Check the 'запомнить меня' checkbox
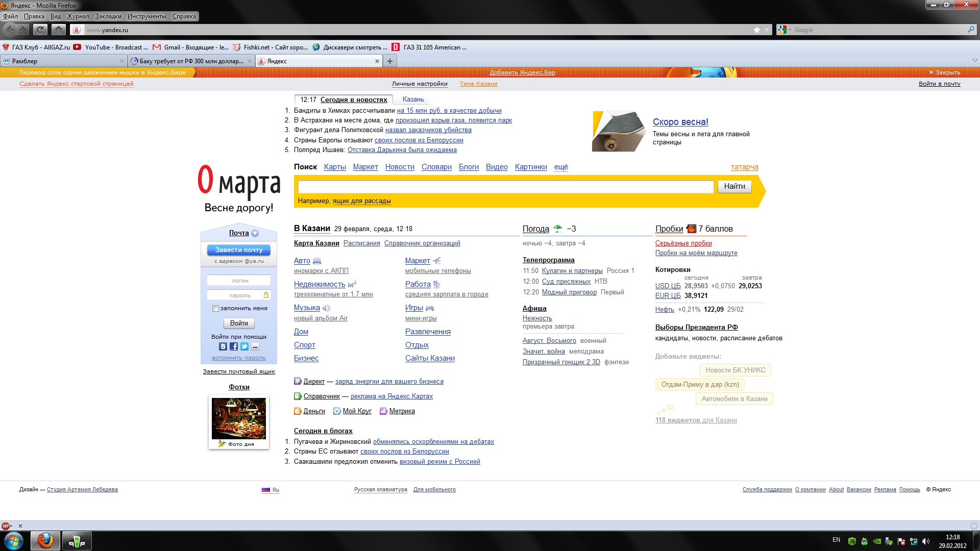Screen dimensions: 980x551 click(x=215, y=308)
